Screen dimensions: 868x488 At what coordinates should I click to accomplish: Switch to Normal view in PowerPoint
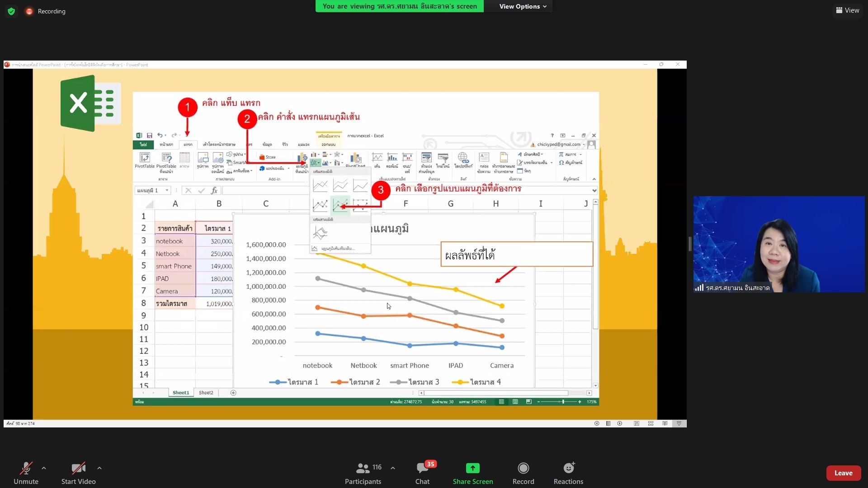(x=637, y=423)
